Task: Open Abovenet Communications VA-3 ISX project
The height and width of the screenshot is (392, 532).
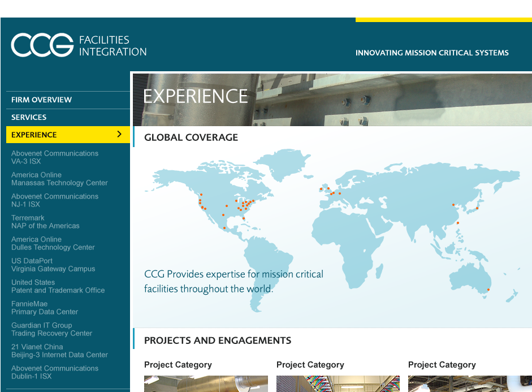Action: pyautogui.click(x=55, y=157)
